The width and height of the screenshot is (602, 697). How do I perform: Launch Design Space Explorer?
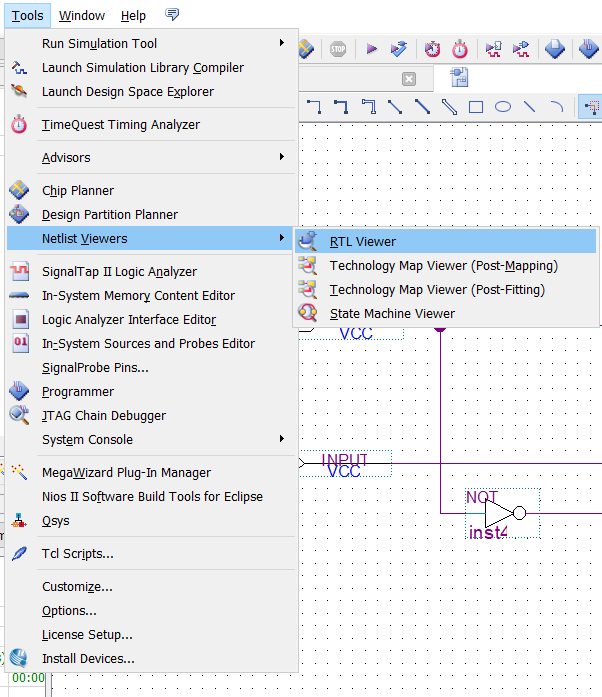tap(153, 92)
